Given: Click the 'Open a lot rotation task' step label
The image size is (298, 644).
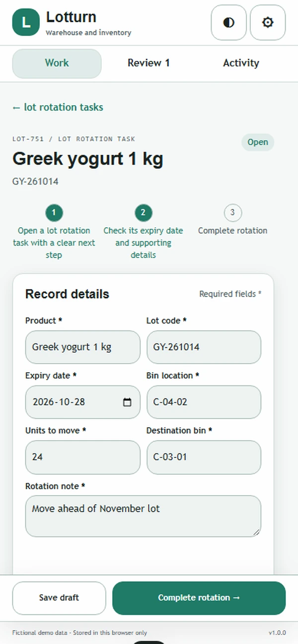Looking at the screenshot, I should [x=54, y=243].
